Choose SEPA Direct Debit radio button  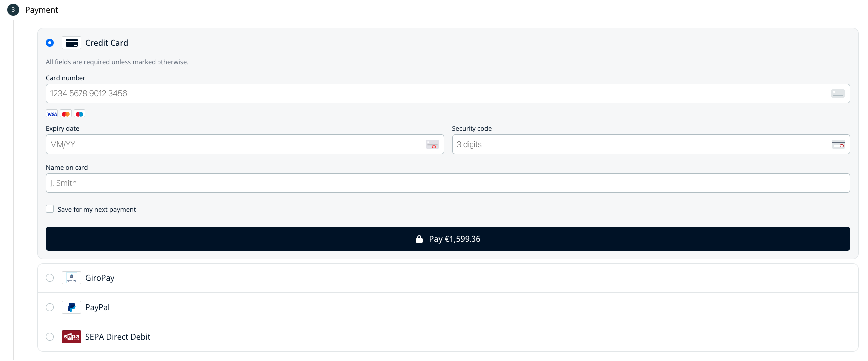[50, 337]
